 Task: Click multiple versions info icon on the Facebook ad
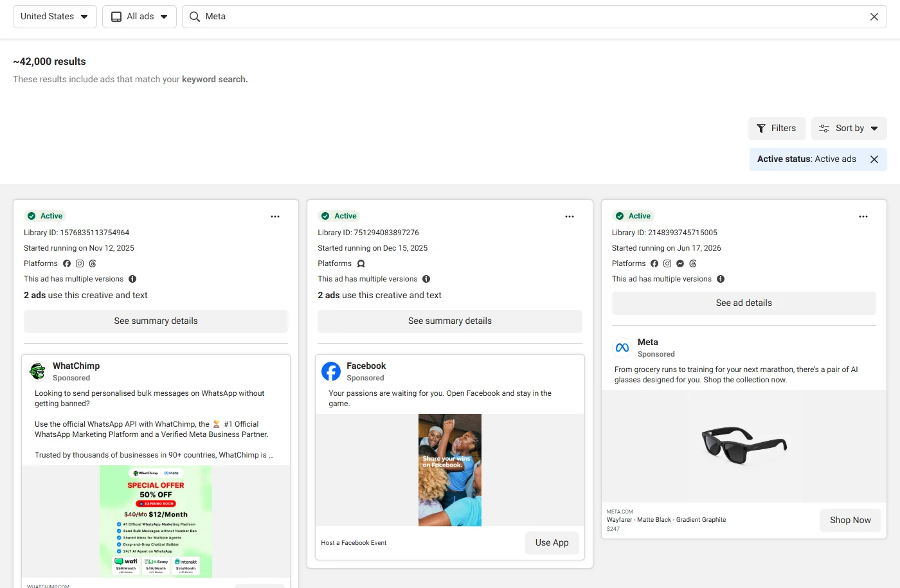[426, 279]
